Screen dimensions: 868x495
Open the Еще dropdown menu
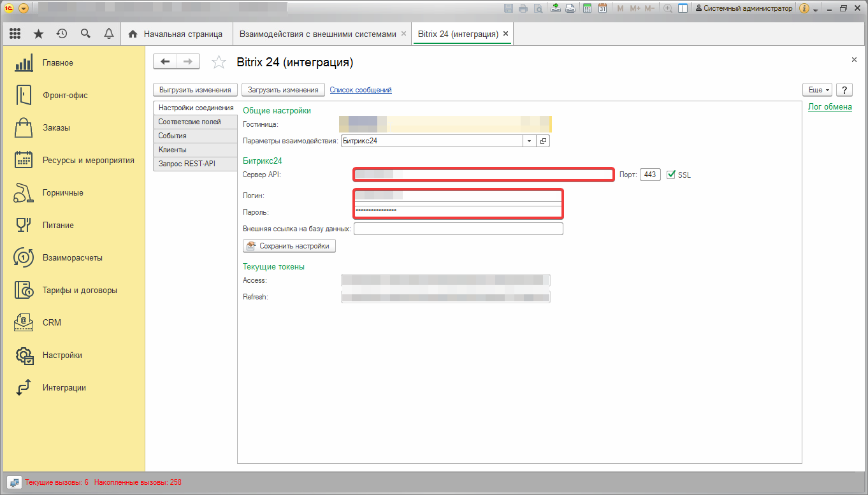pyautogui.click(x=817, y=90)
